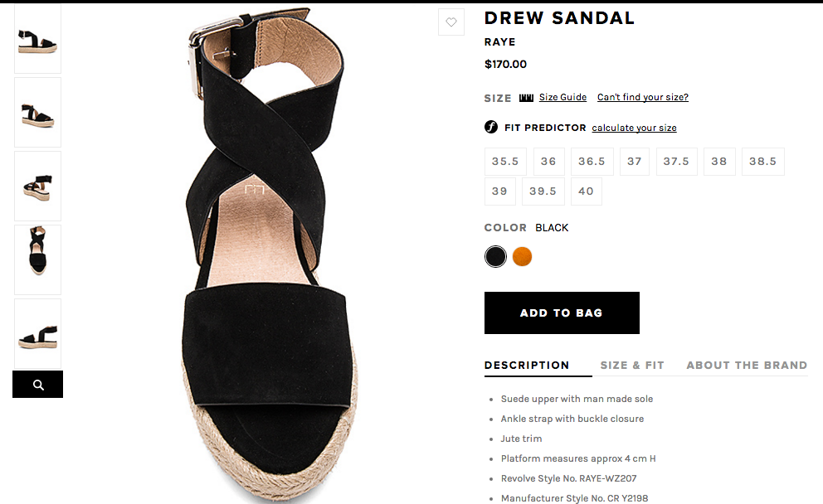Click the ruler icon beside Size Guide
Viewport: 823px width, 504px height.
(526, 98)
